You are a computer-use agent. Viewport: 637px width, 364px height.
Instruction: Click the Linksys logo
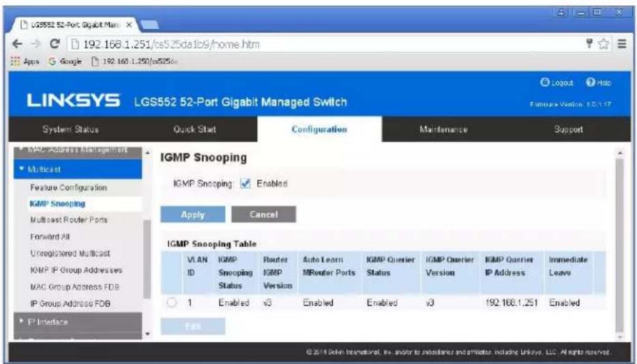click(x=74, y=100)
